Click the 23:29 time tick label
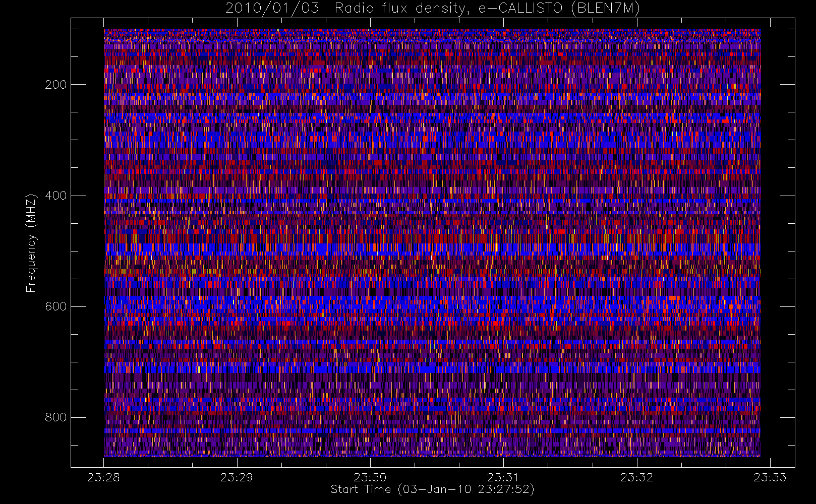This screenshot has height=504, width=816. click(x=237, y=477)
